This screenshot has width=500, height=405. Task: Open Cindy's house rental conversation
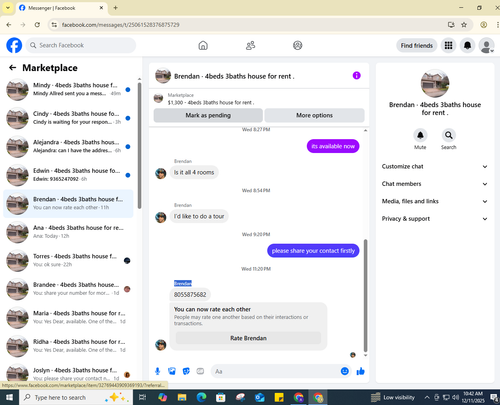point(68,118)
